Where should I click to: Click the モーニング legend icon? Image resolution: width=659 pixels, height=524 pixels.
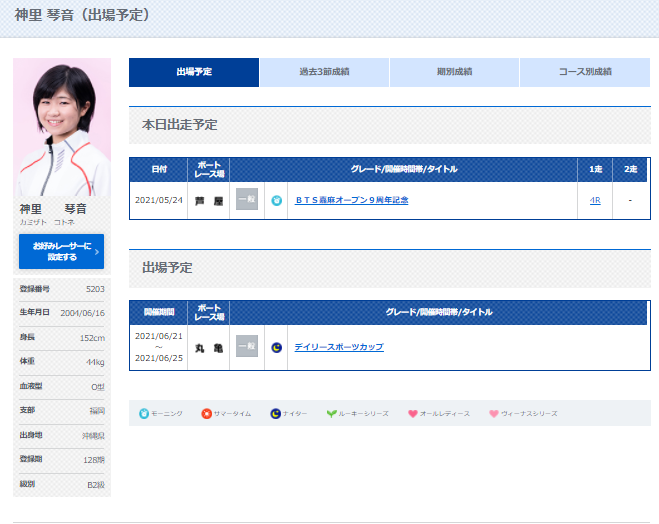[x=143, y=413]
